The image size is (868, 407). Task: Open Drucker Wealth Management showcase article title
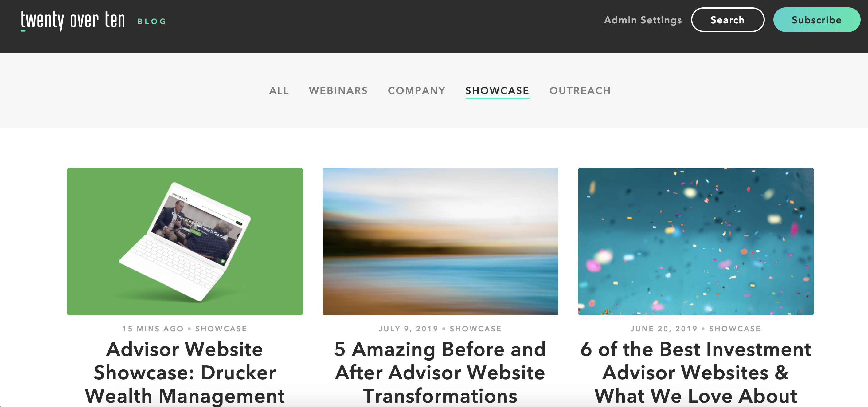pyautogui.click(x=185, y=372)
